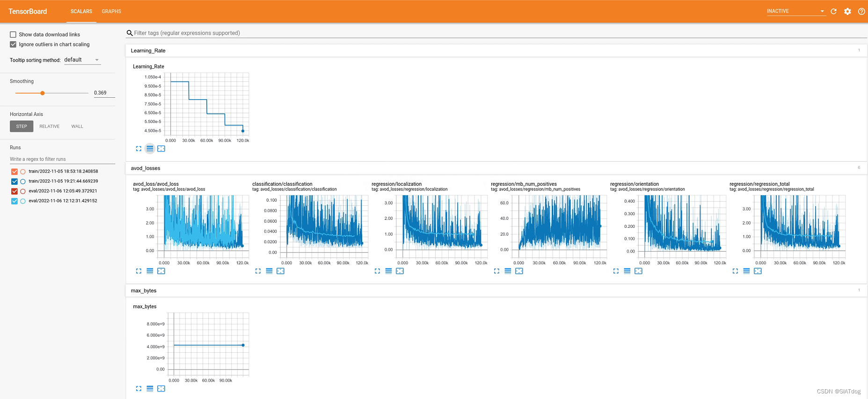Set horizontal axis to RELATIVE
The height and width of the screenshot is (399, 868).
(x=50, y=126)
